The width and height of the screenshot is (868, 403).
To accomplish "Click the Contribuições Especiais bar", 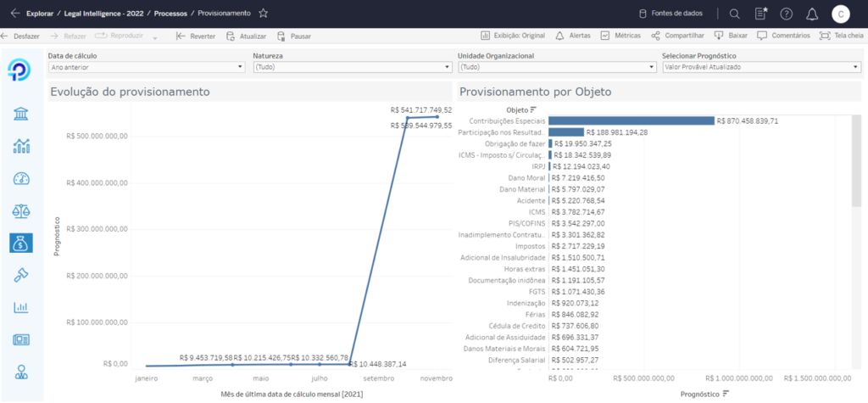I will [x=632, y=120].
